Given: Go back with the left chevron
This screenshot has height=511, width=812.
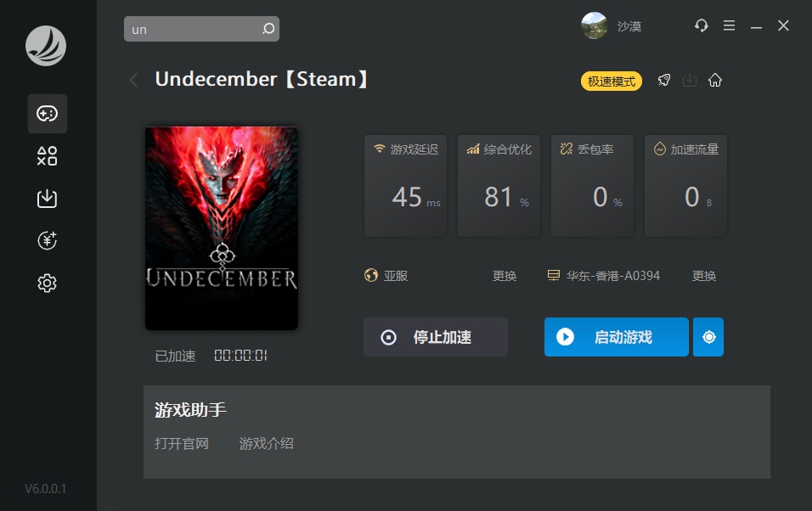Looking at the screenshot, I should (x=133, y=80).
